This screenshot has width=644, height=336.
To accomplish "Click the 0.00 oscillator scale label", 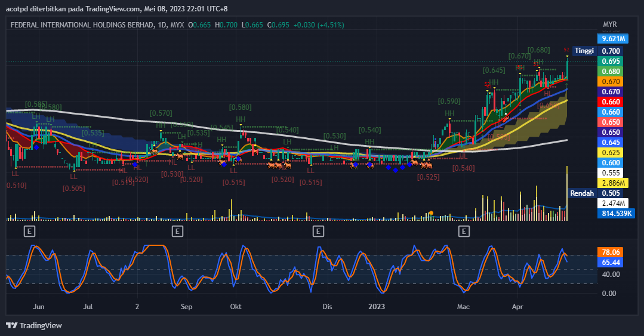I will tap(609, 293).
